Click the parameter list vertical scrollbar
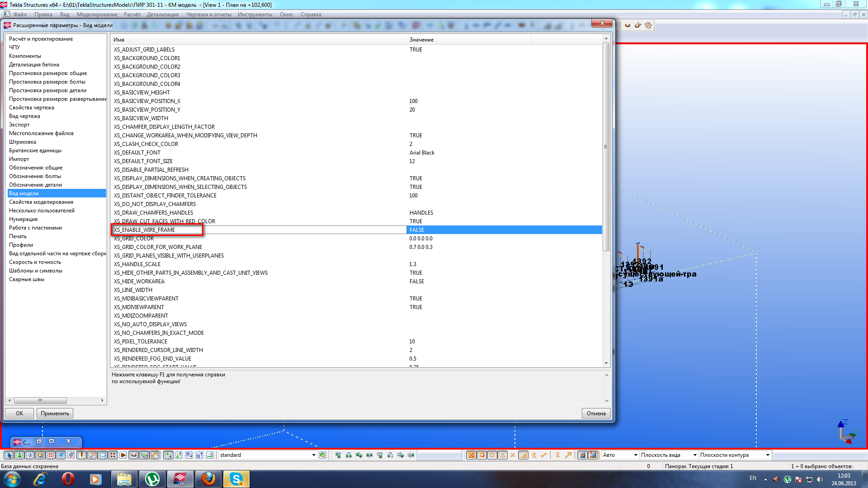The width and height of the screenshot is (868, 488). 606,146
